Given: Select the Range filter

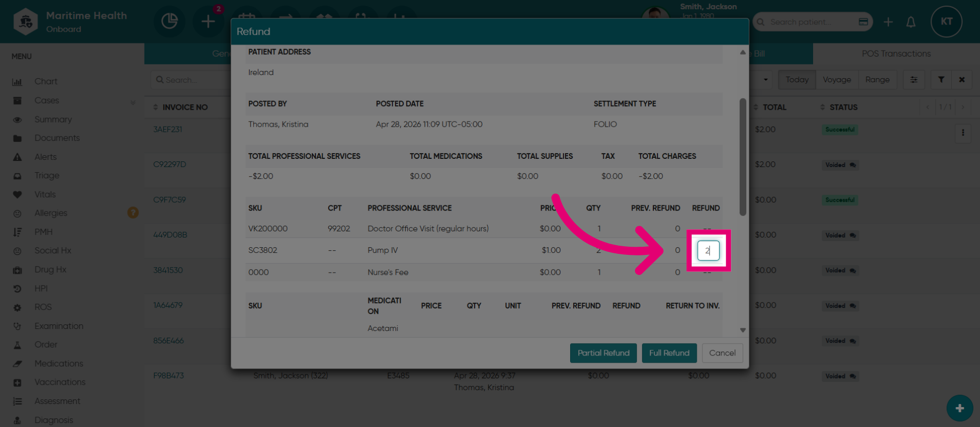Looking at the screenshot, I should point(877,80).
